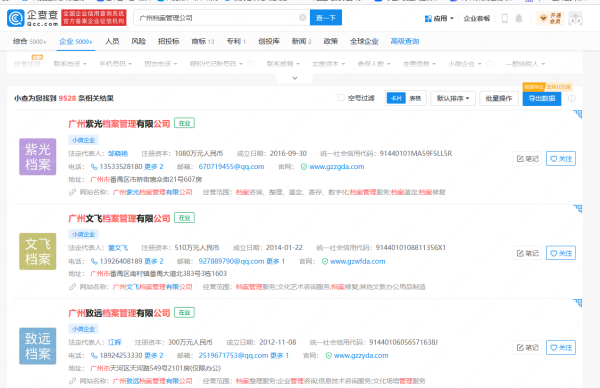Viewport: 600px width, 388px height.
Task: Switch to the 风险 tab
Action: click(x=139, y=41)
